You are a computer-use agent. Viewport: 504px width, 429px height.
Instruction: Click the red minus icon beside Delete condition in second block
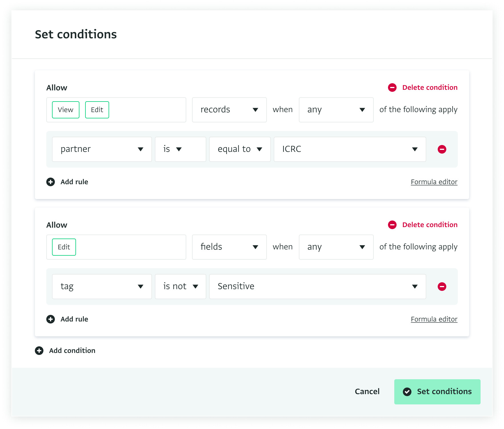tap(392, 225)
